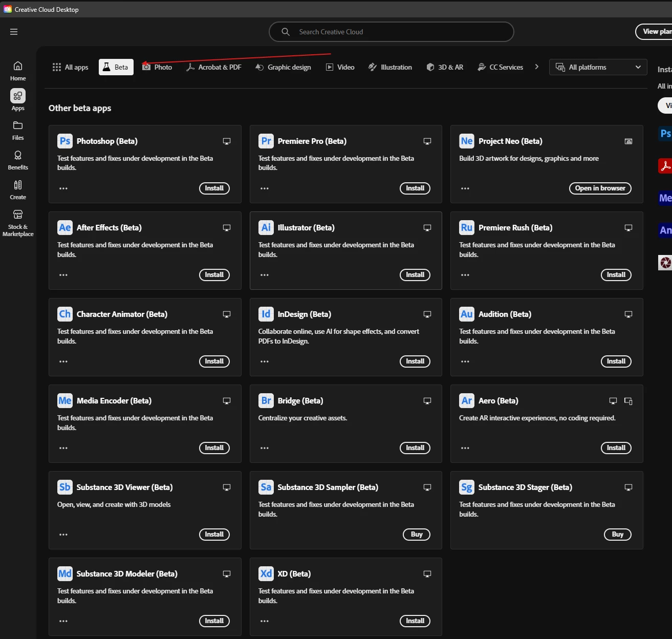Install Character Animator (Beta)
The height and width of the screenshot is (639, 672).
coord(214,361)
